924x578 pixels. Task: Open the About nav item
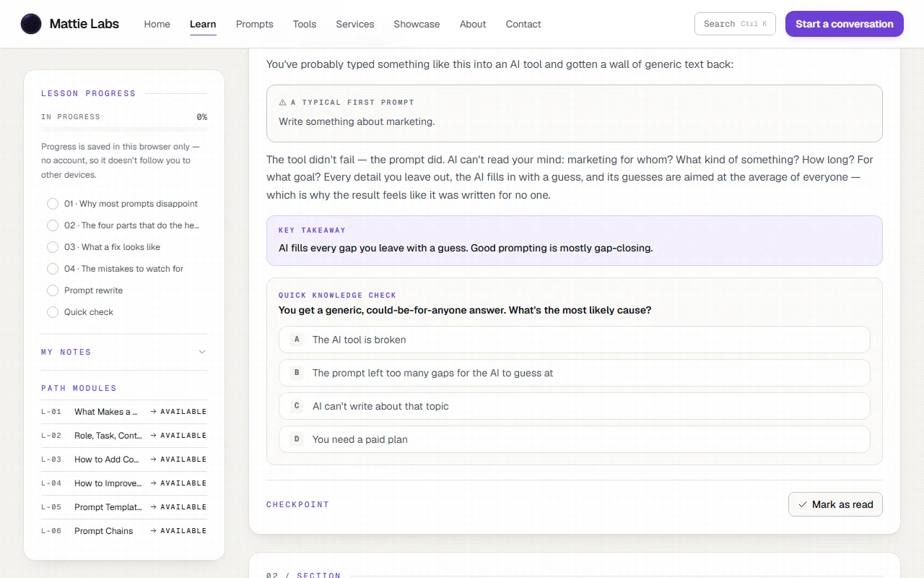pos(473,24)
